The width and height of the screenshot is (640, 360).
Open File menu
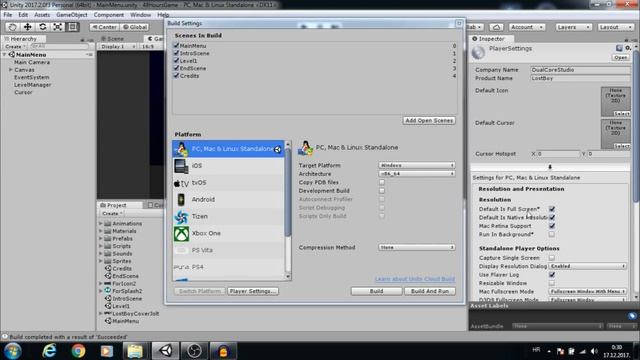click(8, 15)
